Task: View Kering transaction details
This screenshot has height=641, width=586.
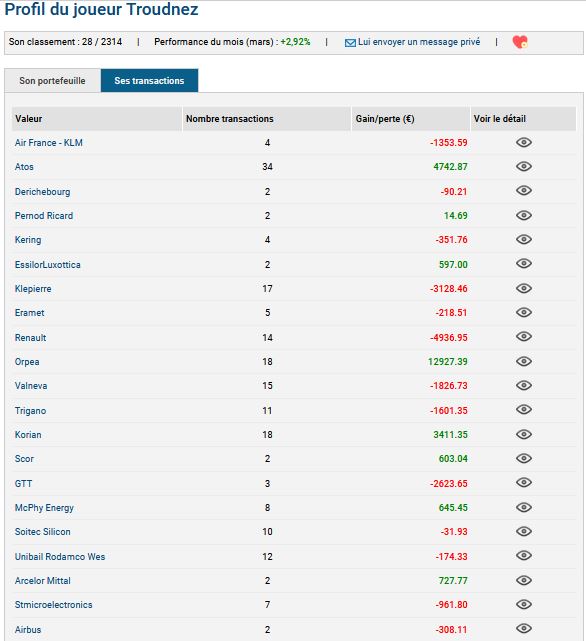Action: (523, 239)
